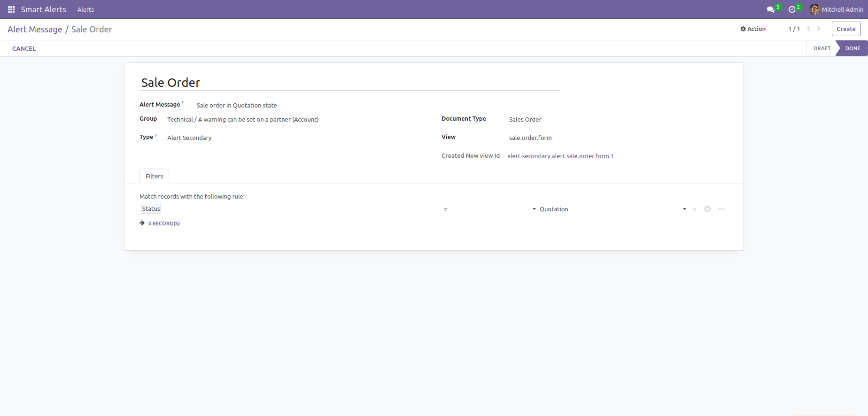This screenshot has width=868, height=416.
Task: Set status to DRAFT
Action: [x=822, y=48]
